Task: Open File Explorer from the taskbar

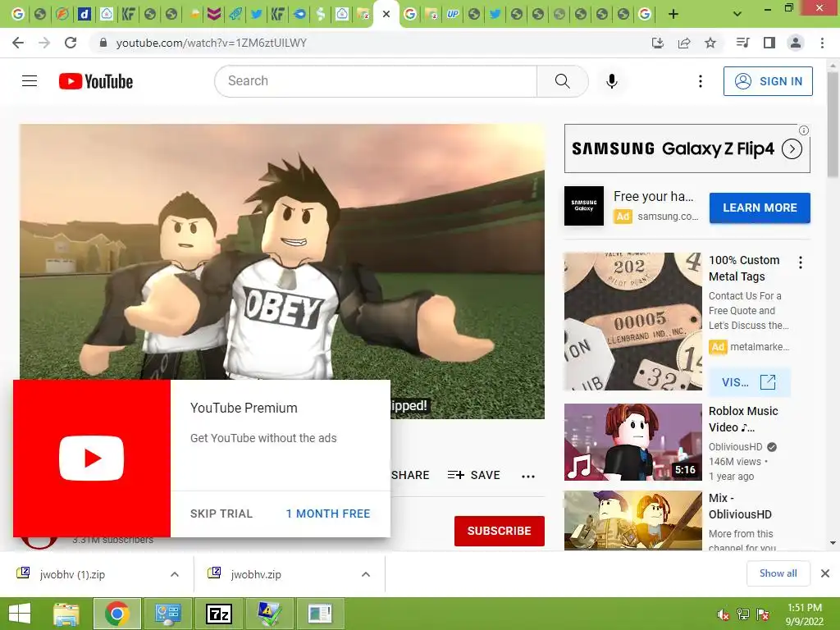Action: tap(66, 614)
